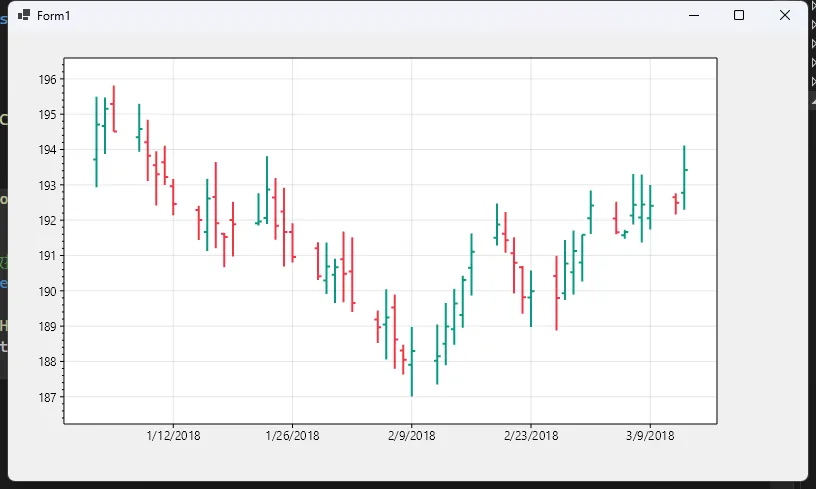Click the 188 Y-axis label
The height and width of the screenshot is (489, 816).
coord(47,362)
